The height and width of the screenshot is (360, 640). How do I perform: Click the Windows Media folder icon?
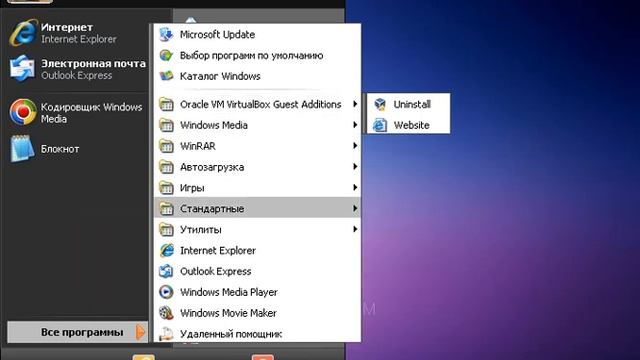(166, 125)
